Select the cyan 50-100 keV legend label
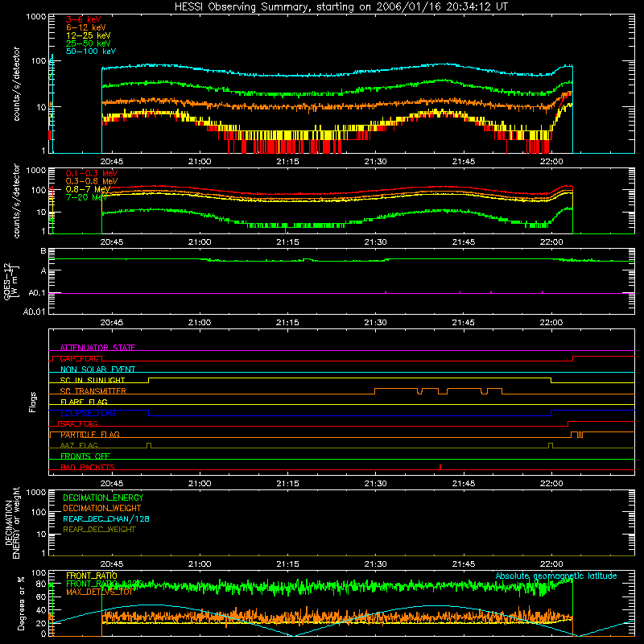This screenshot has height=644, width=644. pos(91,52)
